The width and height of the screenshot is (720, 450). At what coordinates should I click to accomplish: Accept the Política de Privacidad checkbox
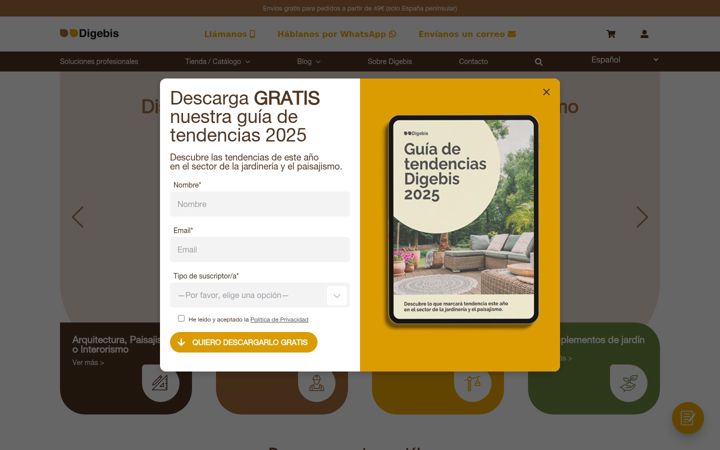181,318
